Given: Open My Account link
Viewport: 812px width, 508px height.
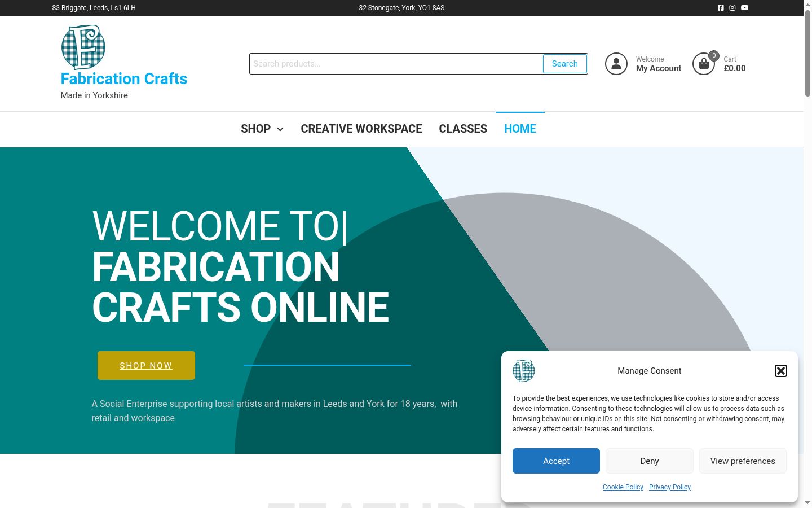Looking at the screenshot, I should click(x=659, y=68).
